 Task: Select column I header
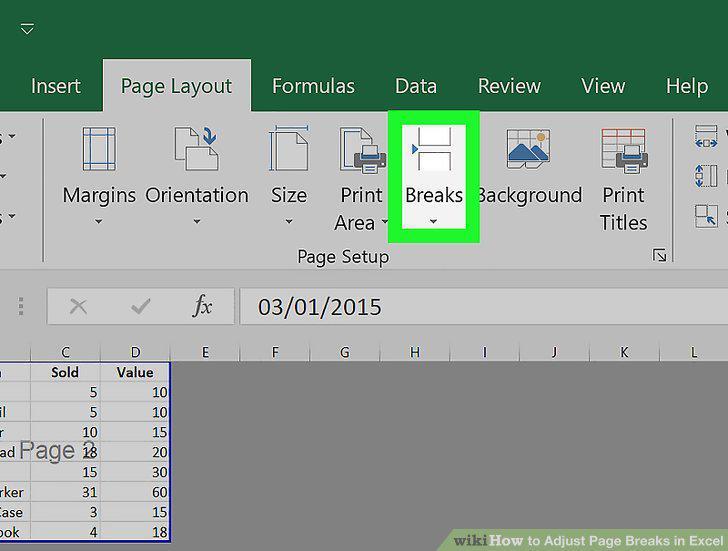coord(484,352)
